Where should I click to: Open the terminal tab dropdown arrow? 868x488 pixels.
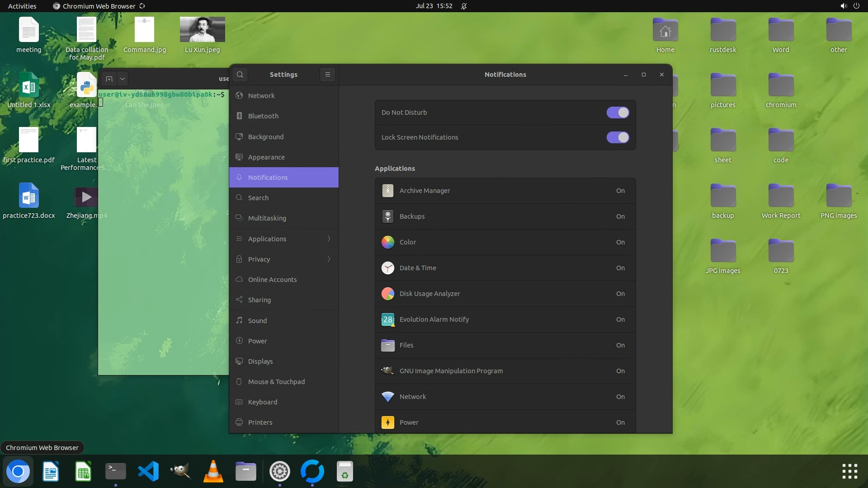[x=123, y=79]
